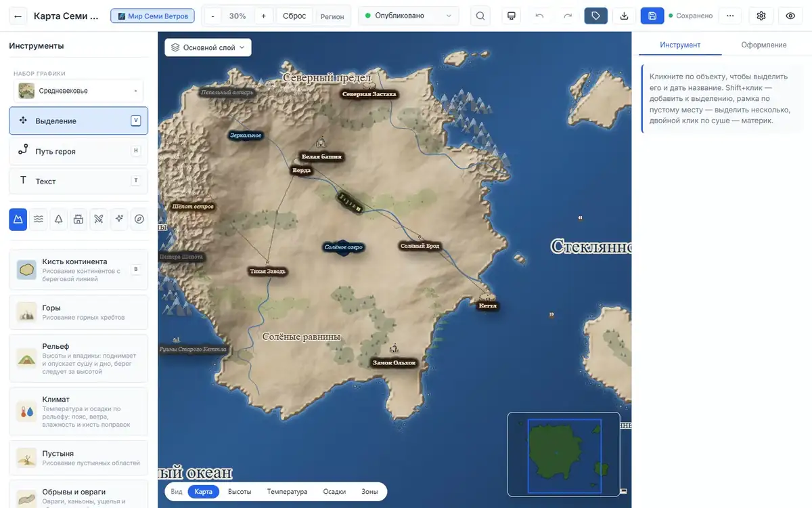Toggle preview with the eye icon
812x508 pixels.
790,16
